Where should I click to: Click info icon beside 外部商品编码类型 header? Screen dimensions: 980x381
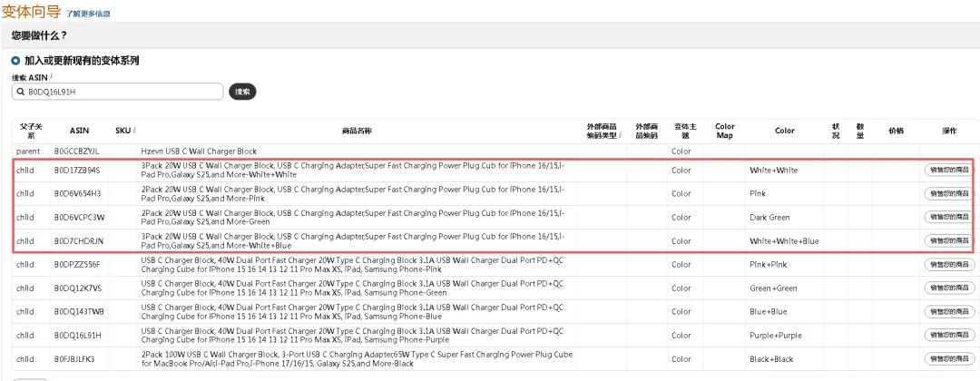coord(620,135)
